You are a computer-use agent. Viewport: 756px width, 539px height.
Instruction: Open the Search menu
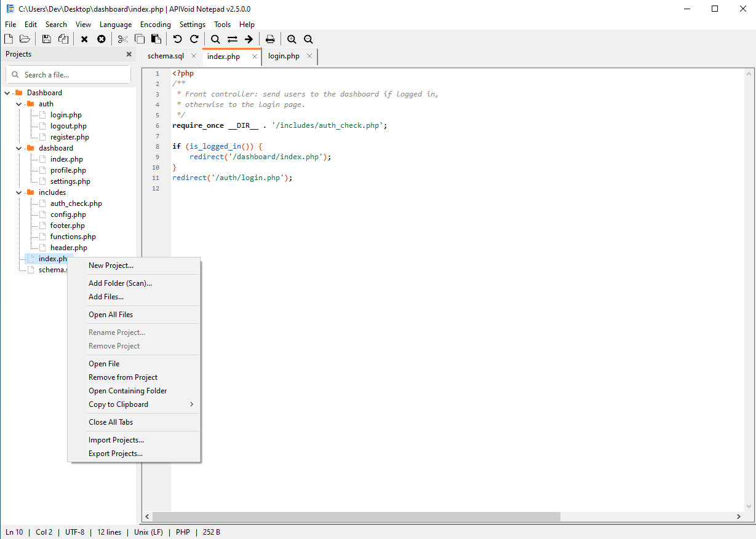pos(56,25)
